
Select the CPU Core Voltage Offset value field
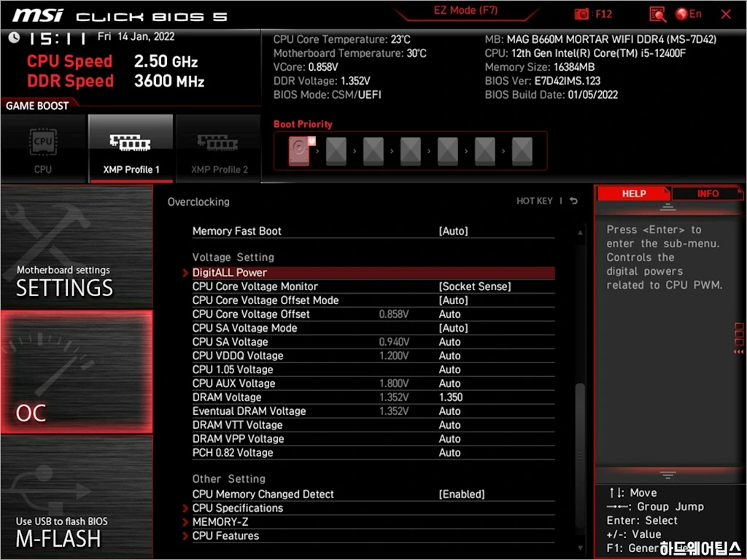449,314
